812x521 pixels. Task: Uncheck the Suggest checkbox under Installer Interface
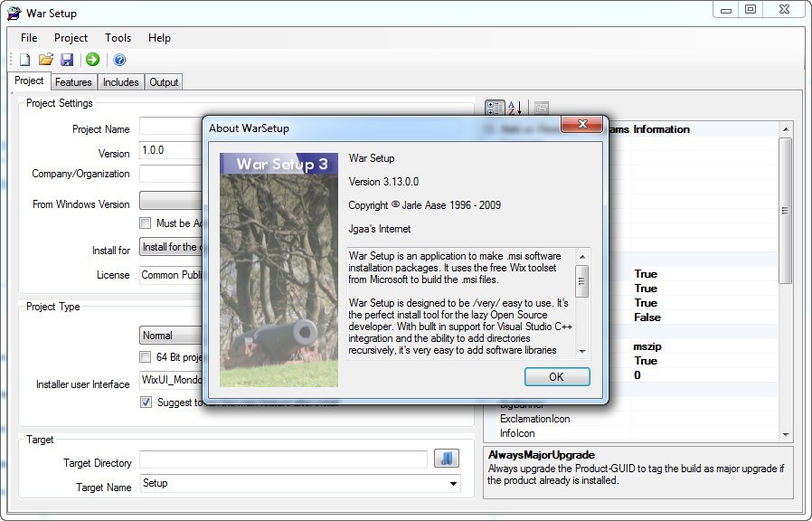pos(146,403)
